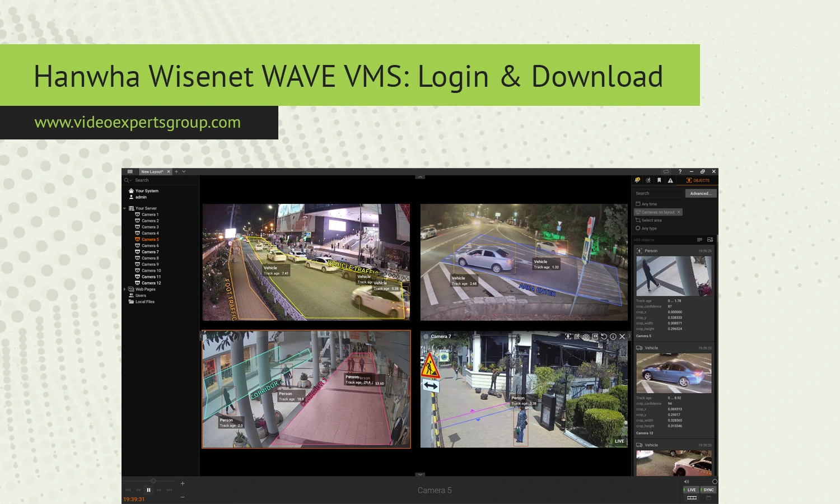Open the Bookmarks tab icon

click(x=659, y=180)
